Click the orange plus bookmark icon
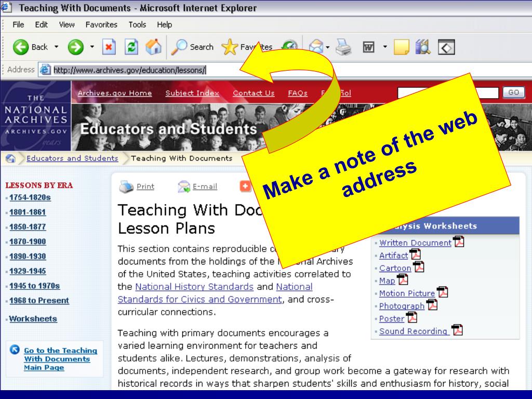This screenshot has width=532, height=399. coord(245,186)
